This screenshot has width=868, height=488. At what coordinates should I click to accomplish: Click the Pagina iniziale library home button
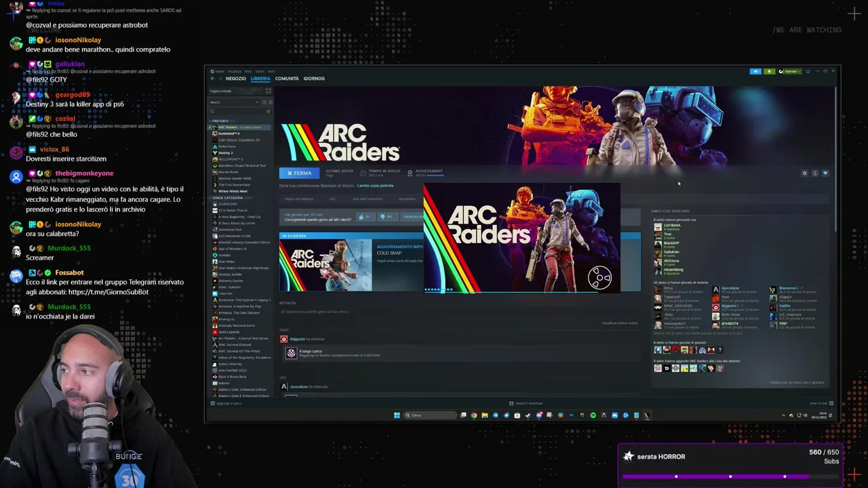click(235, 91)
